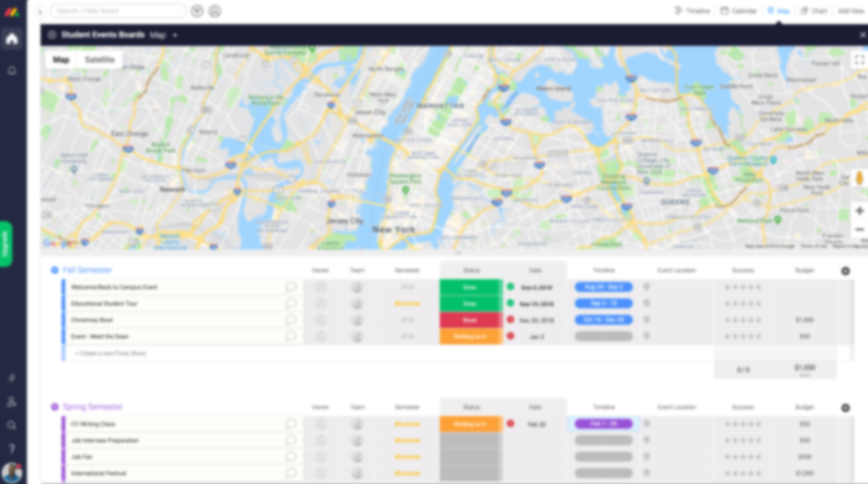Open the Timeline column header in Fall Semester
868x484 pixels.
point(604,271)
